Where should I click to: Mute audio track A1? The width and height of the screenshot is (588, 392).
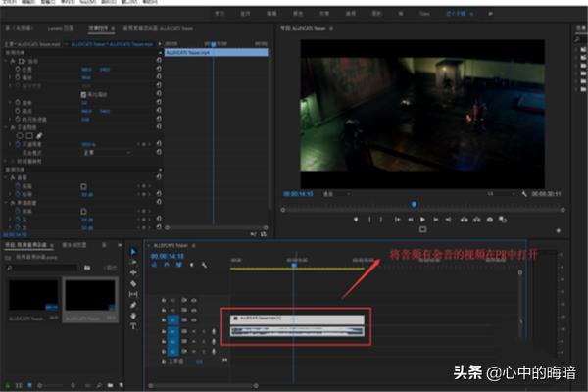(194, 331)
